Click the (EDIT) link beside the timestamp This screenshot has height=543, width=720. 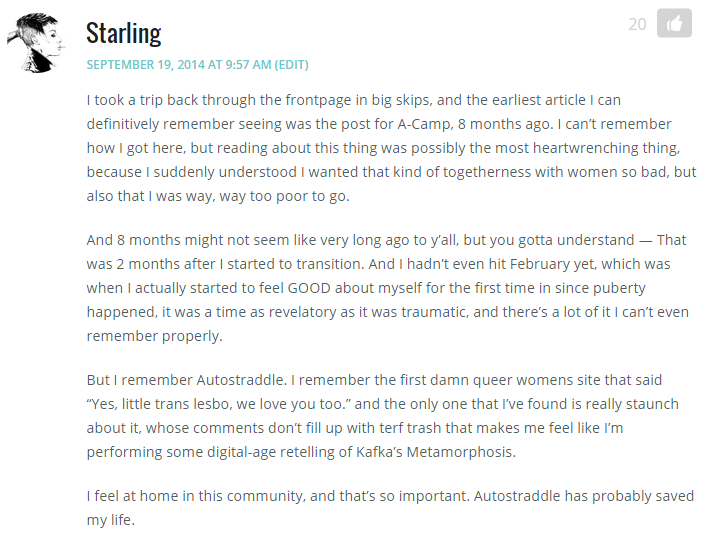click(x=291, y=65)
